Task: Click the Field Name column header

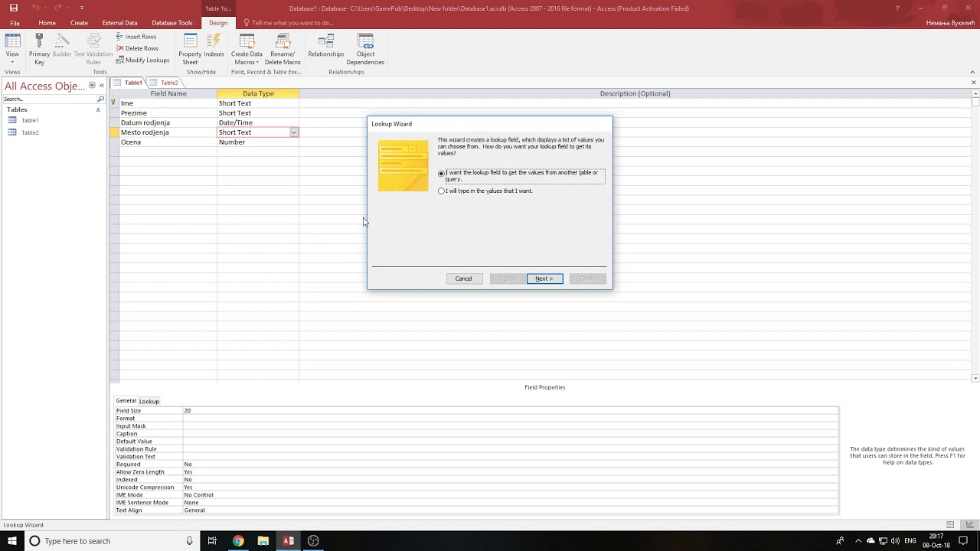Action: [168, 93]
